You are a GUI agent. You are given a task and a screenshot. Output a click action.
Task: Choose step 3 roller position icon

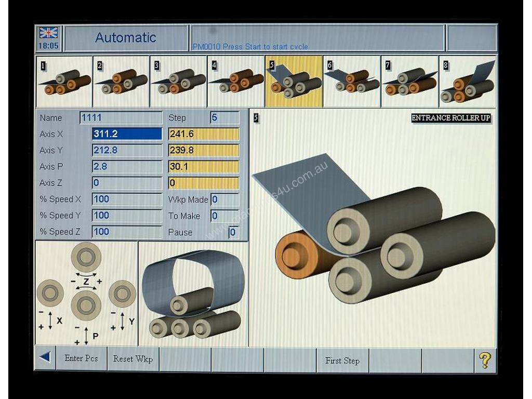pyautogui.click(x=179, y=82)
